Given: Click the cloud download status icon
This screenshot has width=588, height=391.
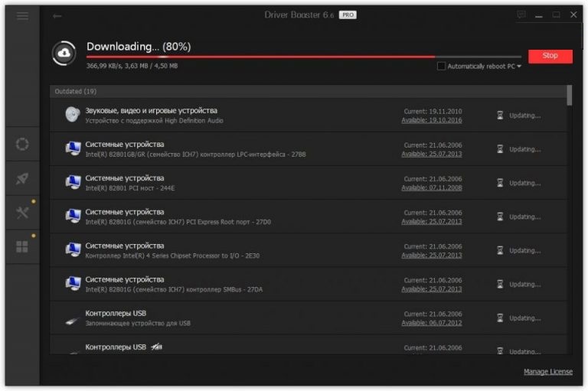Looking at the screenshot, I should point(64,54).
